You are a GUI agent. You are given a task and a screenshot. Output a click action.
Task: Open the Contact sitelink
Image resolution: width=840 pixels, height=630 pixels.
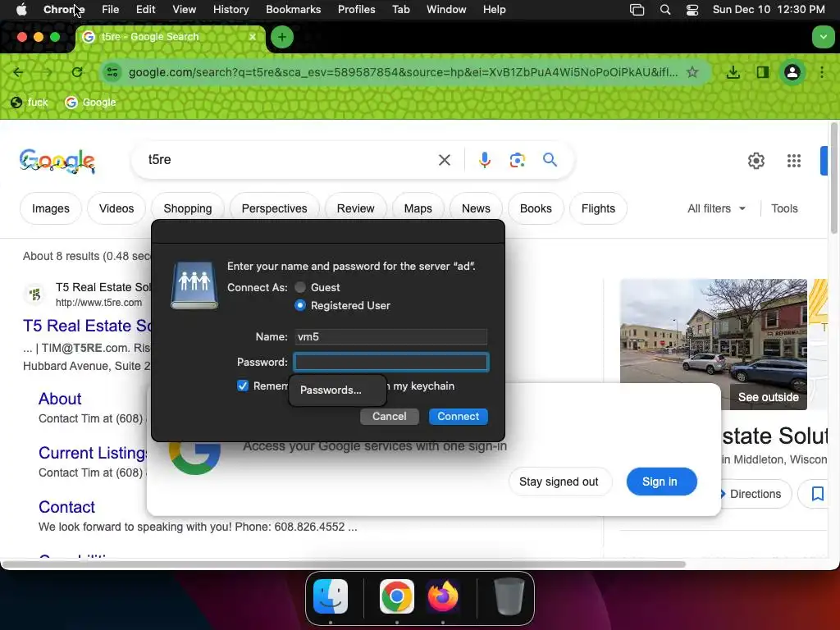click(66, 507)
